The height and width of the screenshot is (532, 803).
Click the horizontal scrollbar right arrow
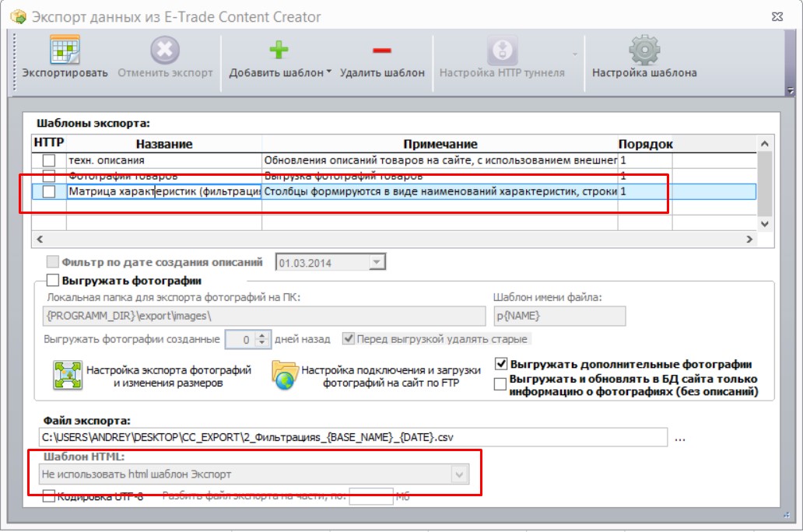(749, 239)
